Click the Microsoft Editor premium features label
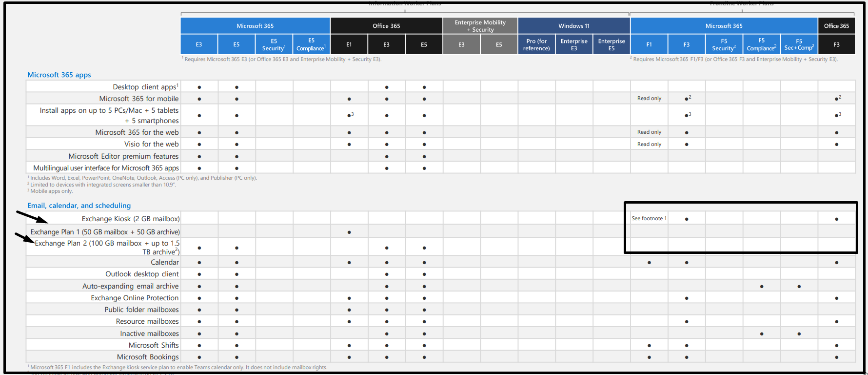868x375 pixels. click(124, 156)
